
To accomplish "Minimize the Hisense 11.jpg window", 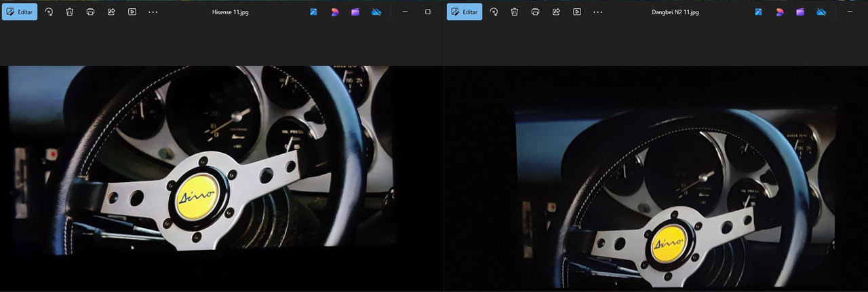I will pyautogui.click(x=406, y=12).
